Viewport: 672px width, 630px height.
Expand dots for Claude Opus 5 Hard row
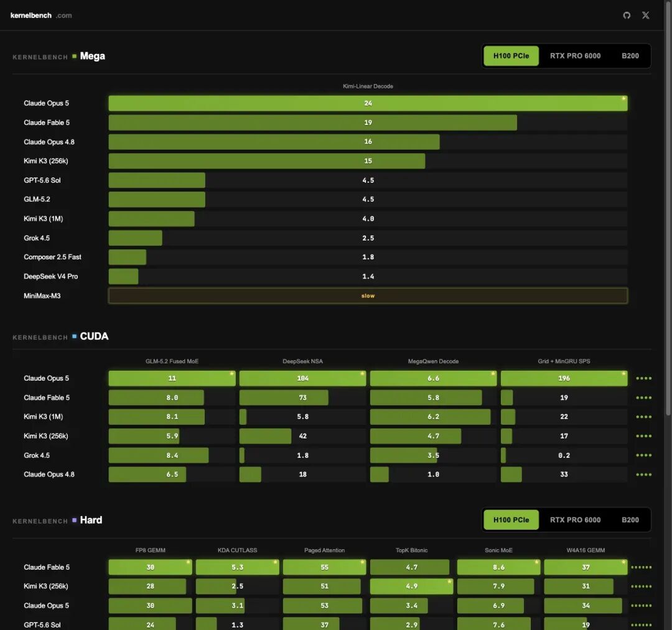coord(642,606)
